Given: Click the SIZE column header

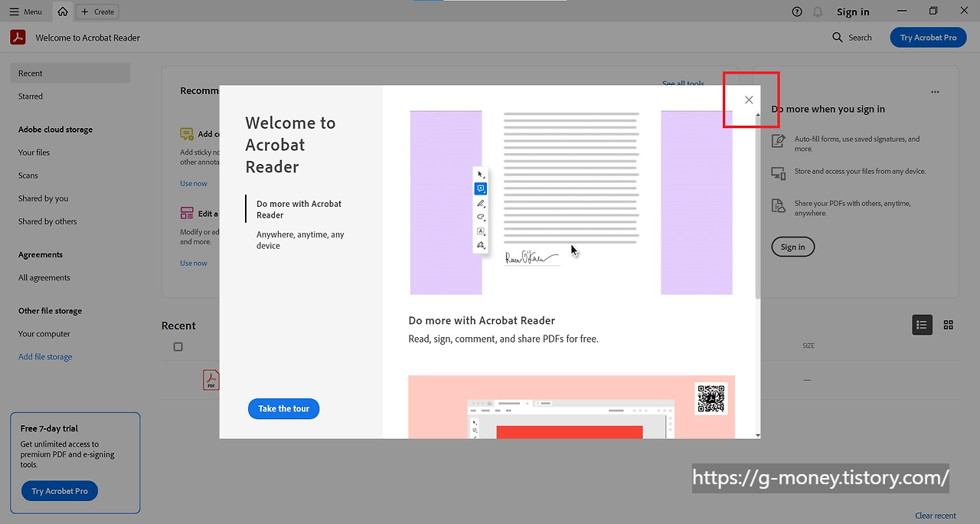Looking at the screenshot, I should (x=808, y=346).
